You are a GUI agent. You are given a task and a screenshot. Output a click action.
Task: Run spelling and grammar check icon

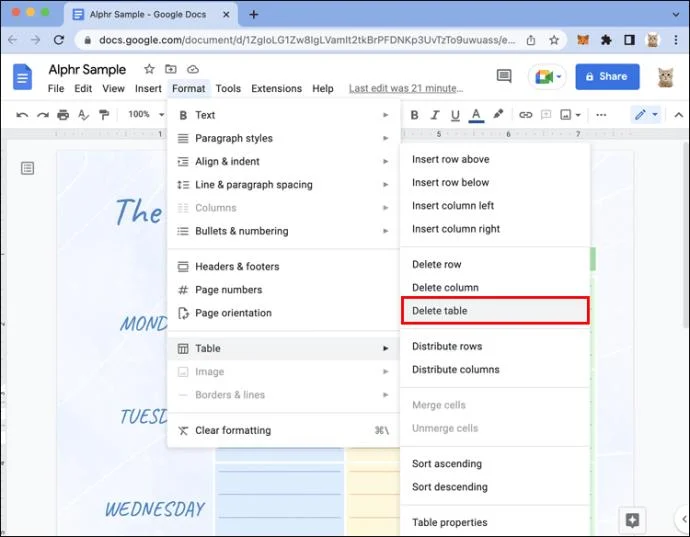coord(83,115)
